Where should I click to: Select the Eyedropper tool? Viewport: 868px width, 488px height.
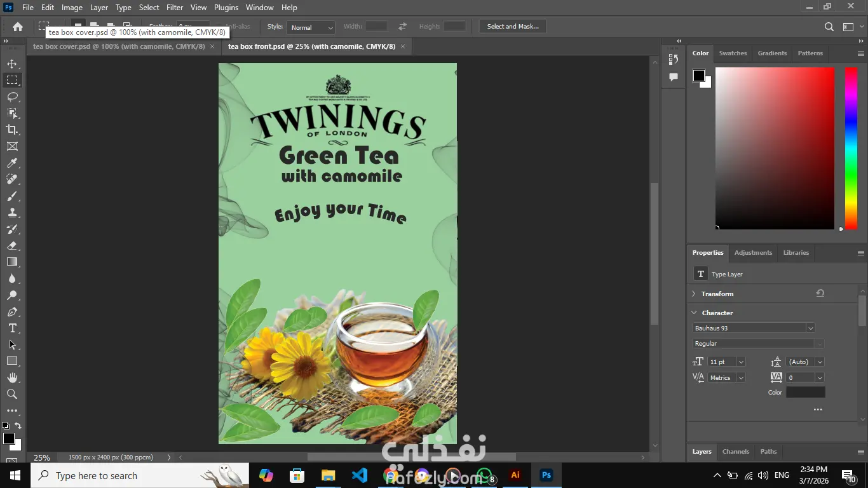coord(12,163)
